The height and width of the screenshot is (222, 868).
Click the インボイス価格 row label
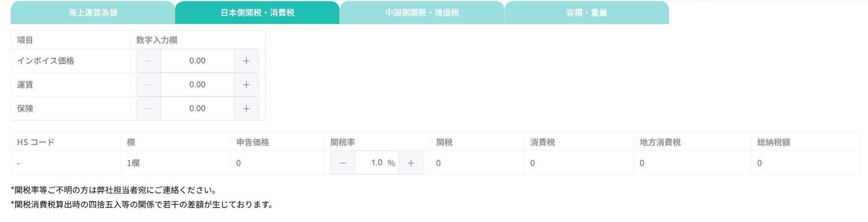coord(46,60)
